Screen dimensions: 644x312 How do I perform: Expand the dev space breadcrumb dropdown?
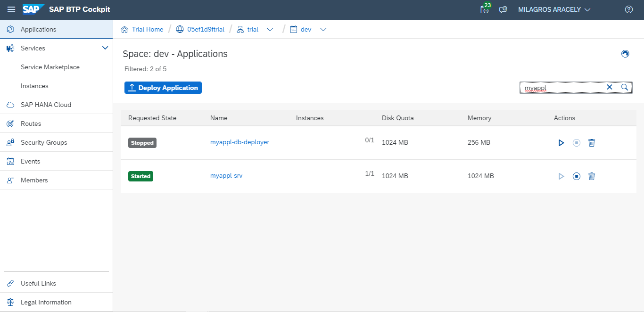tap(323, 29)
